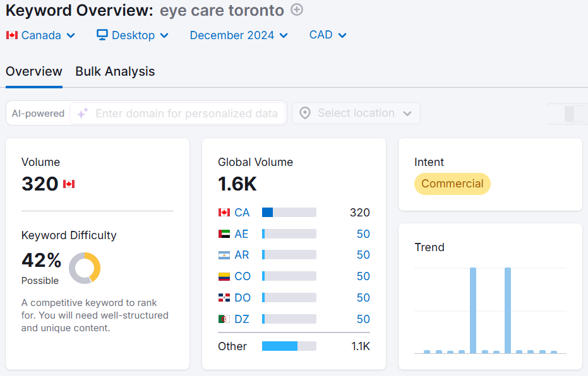The width and height of the screenshot is (588, 376).
Task: Click the Desktop monitor icon
Action: point(102,35)
